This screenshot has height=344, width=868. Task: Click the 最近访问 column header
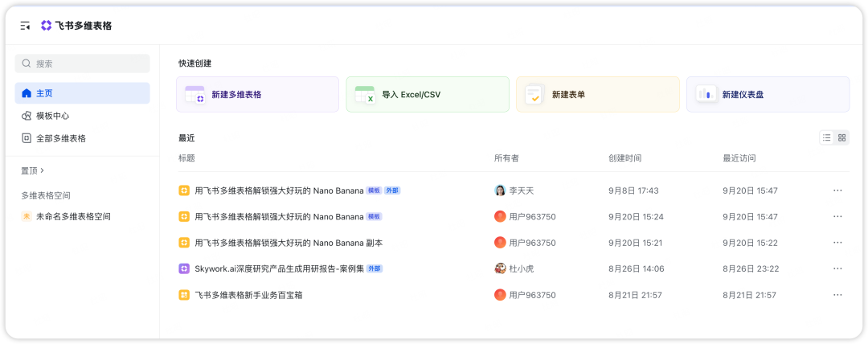coord(739,158)
